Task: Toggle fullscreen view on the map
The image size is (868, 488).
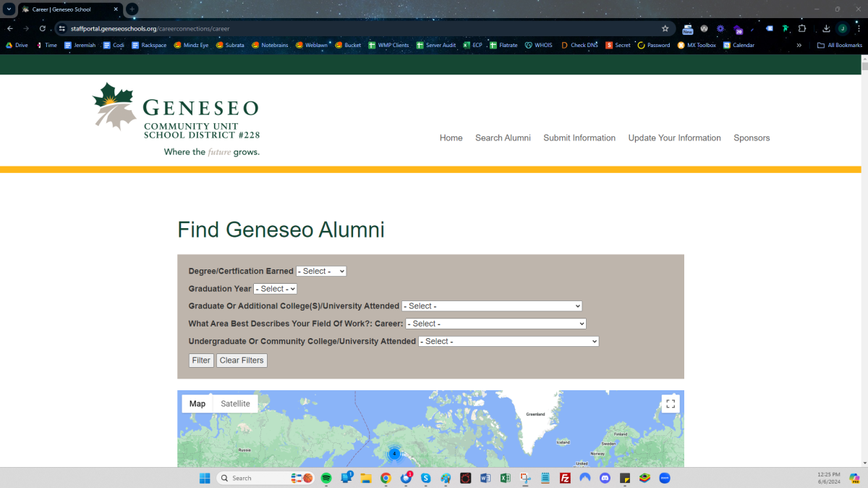Action: (x=671, y=404)
